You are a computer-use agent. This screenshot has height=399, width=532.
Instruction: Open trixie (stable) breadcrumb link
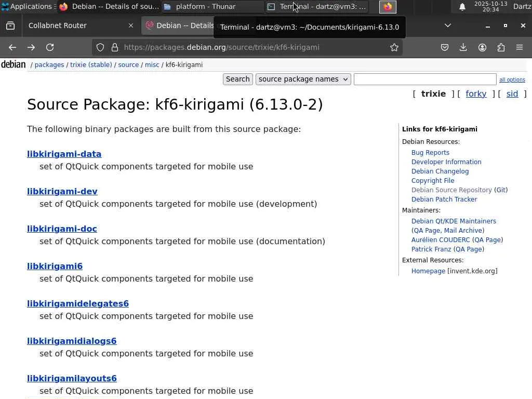91,65
